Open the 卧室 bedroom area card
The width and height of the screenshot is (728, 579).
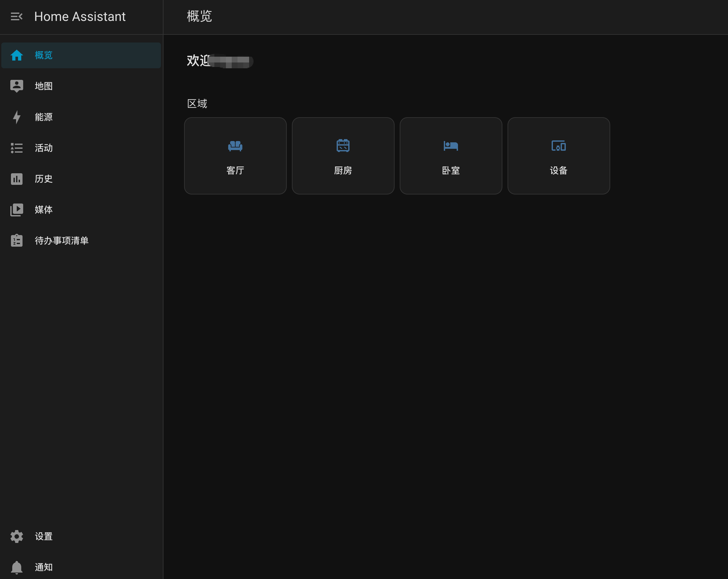pos(451,156)
